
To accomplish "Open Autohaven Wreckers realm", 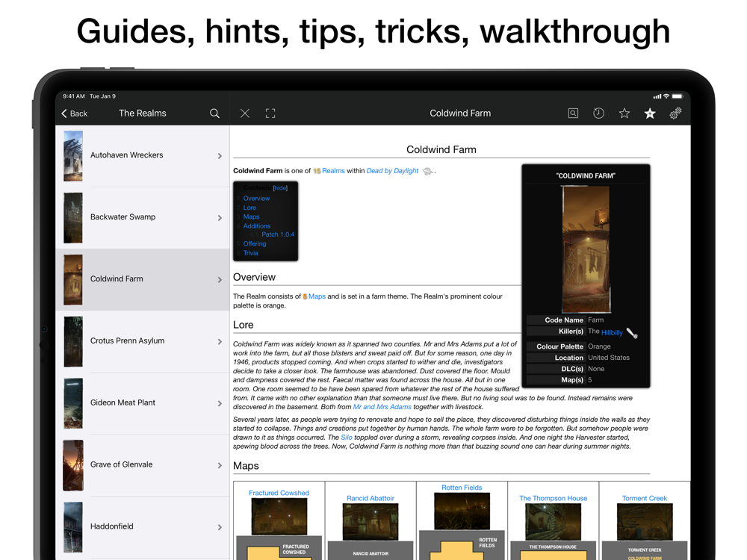I will click(143, 156).
